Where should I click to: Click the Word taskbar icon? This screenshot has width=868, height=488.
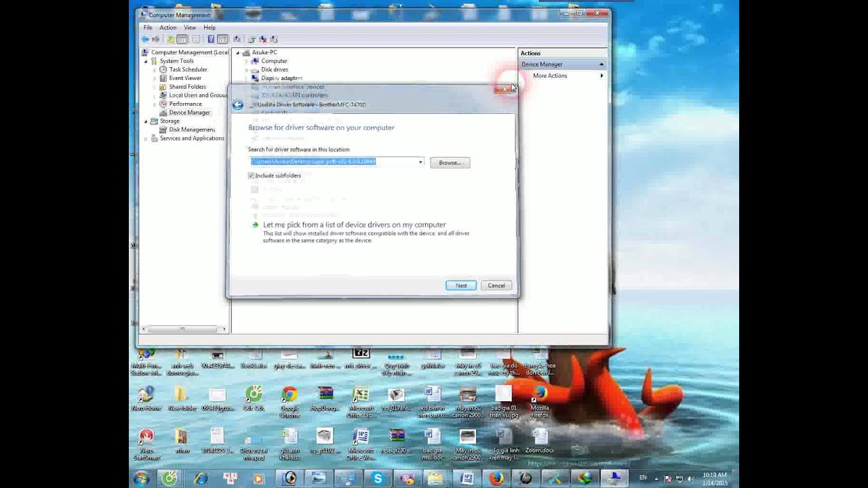pos(468,479)
